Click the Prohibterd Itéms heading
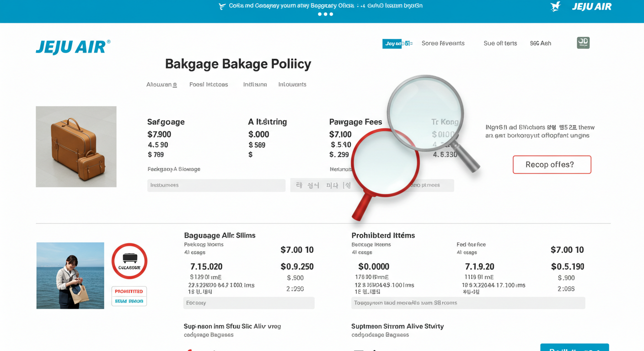This screenshot has width=644, height=351. (383, 235)
